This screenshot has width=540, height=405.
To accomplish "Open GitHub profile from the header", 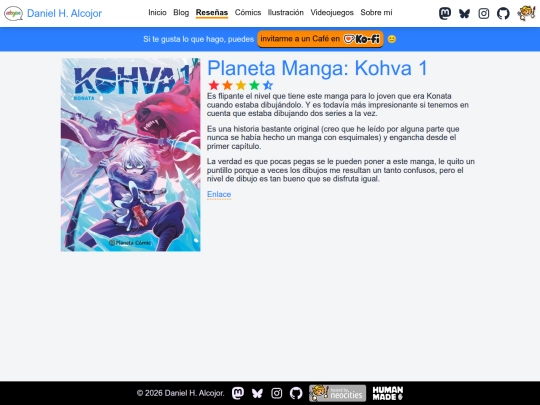I will pyautogui.click(x=503, y=13).
